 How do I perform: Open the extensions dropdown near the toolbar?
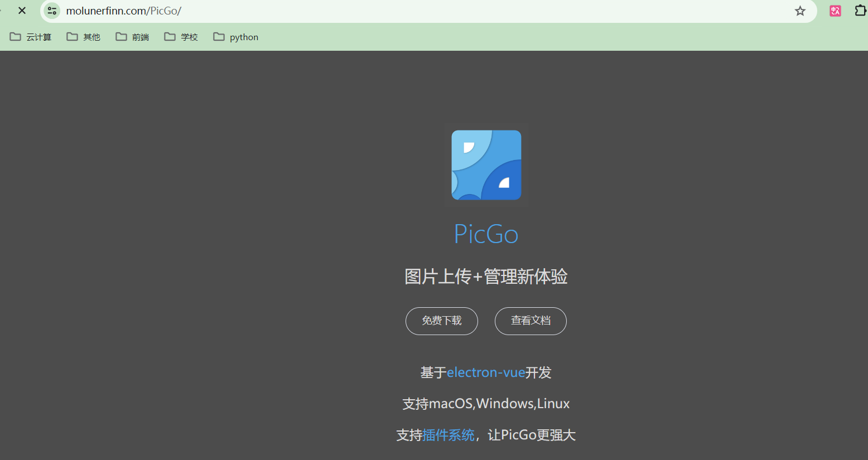coord(861,11)
